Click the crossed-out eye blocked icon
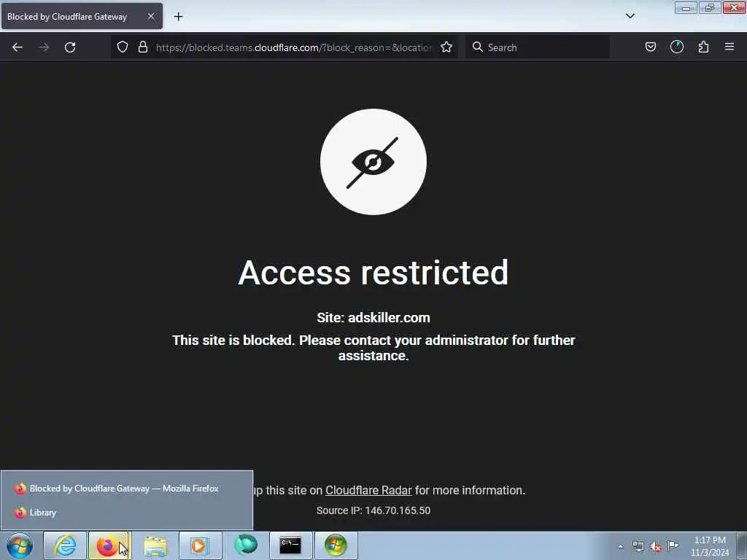Image resolution: width=747 pixels, height=560 pixels. (x=373, y=162)
